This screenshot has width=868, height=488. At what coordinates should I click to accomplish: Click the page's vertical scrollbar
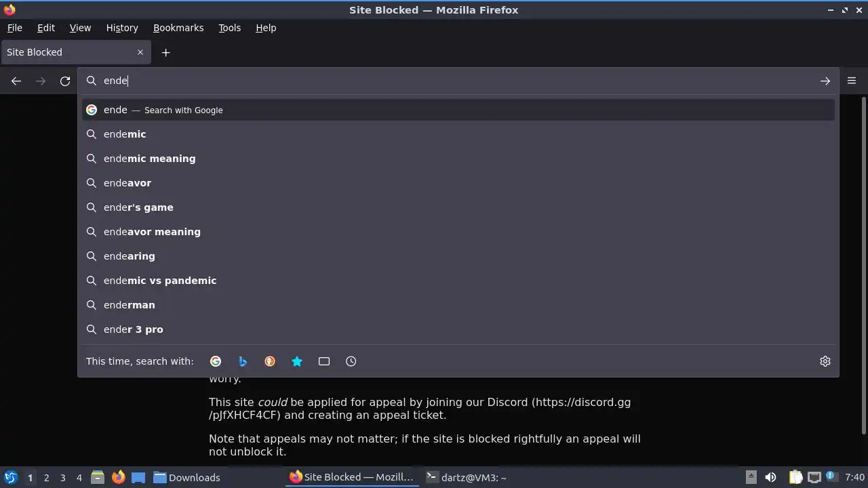tap(863, 266)
